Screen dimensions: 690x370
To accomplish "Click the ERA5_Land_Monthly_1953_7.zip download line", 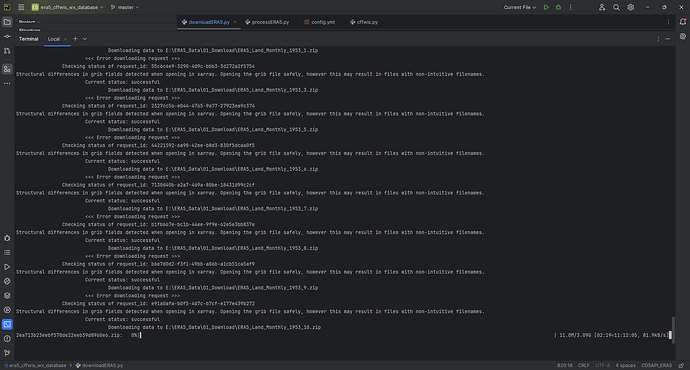I will [x=213, y=209].
